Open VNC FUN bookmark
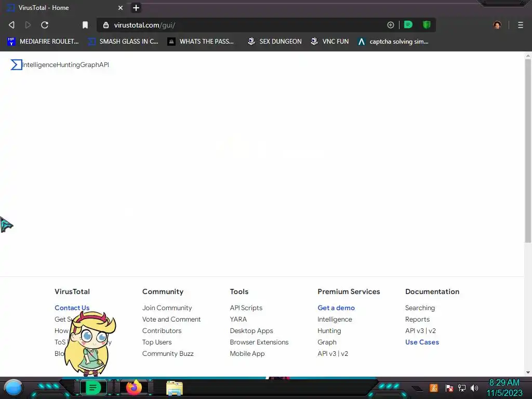Viewport: 532px width, 399px height. tap(329, 42)
